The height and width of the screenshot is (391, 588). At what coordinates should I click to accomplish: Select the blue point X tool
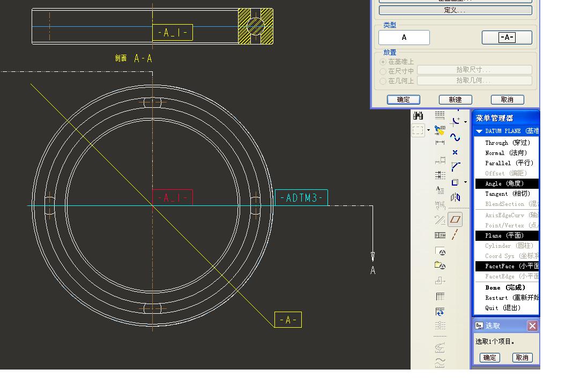point(455,152)
